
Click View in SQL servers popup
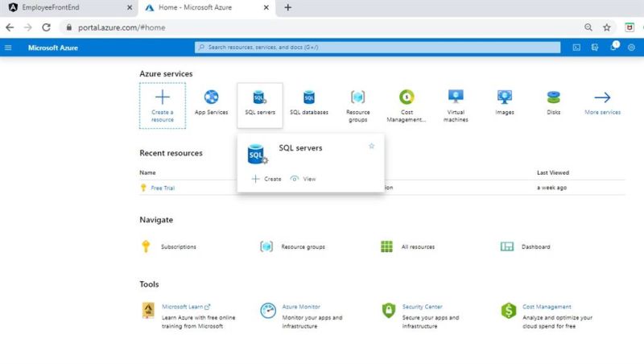[x=303, y=179]
